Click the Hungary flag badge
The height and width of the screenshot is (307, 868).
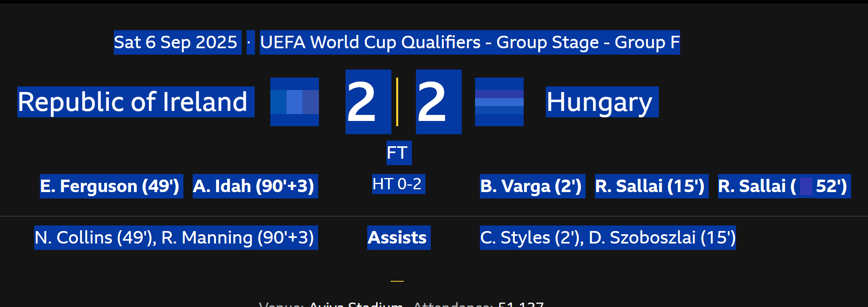[x=499, y=102]
